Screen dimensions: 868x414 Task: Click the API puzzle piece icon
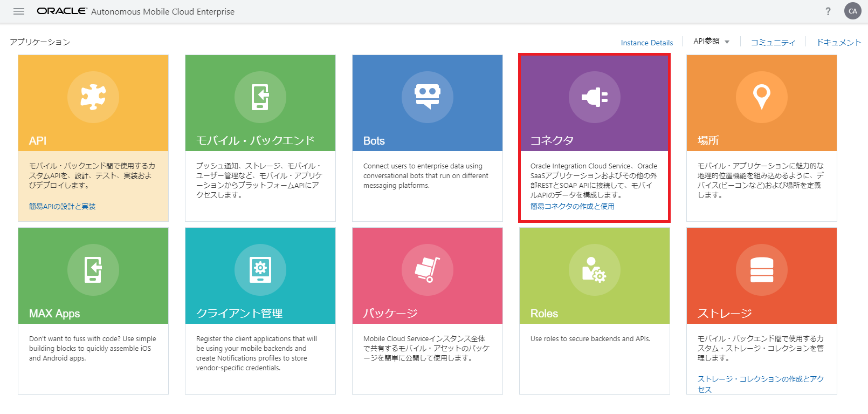click(93, 97)
